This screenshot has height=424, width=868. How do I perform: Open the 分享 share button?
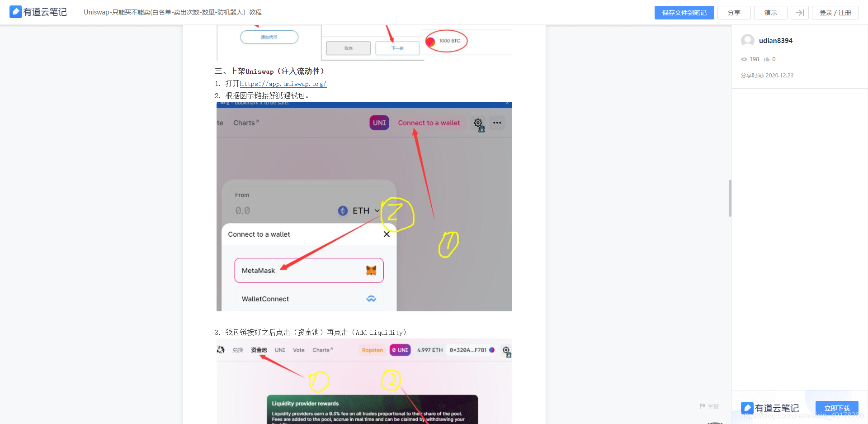(x=734, y=13)
